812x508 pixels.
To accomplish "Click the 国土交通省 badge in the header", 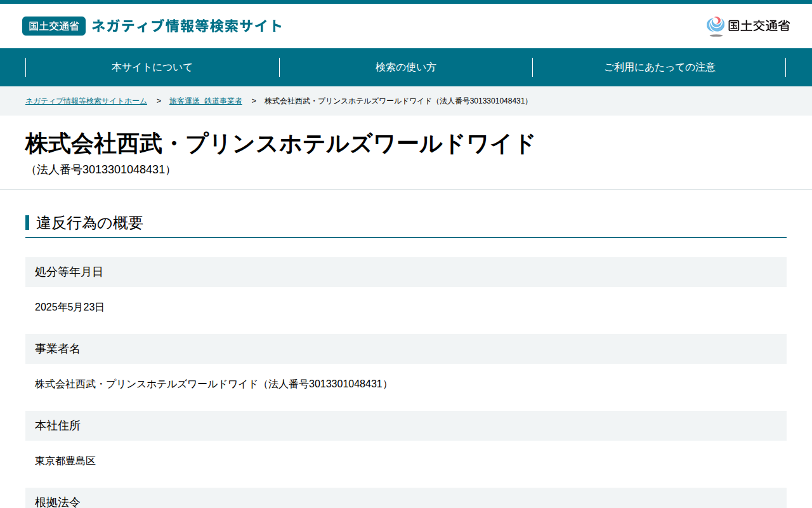I will point(54,26).
